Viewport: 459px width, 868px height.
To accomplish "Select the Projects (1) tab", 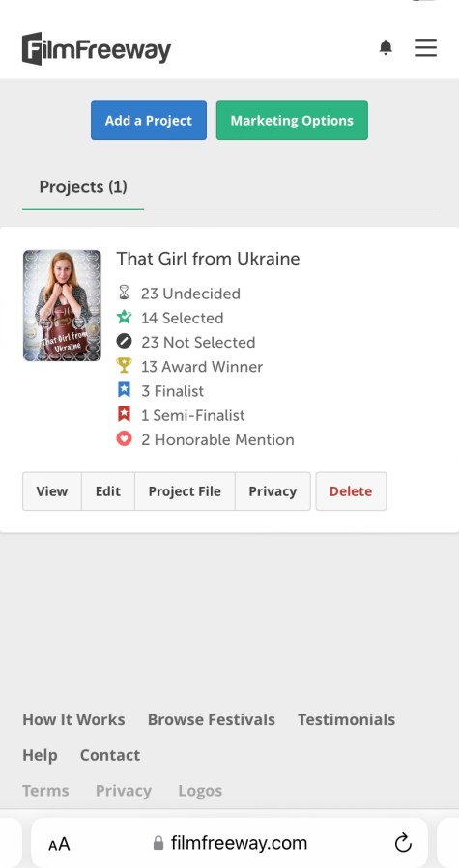I will pyautogui.click(x=83, y=188).
